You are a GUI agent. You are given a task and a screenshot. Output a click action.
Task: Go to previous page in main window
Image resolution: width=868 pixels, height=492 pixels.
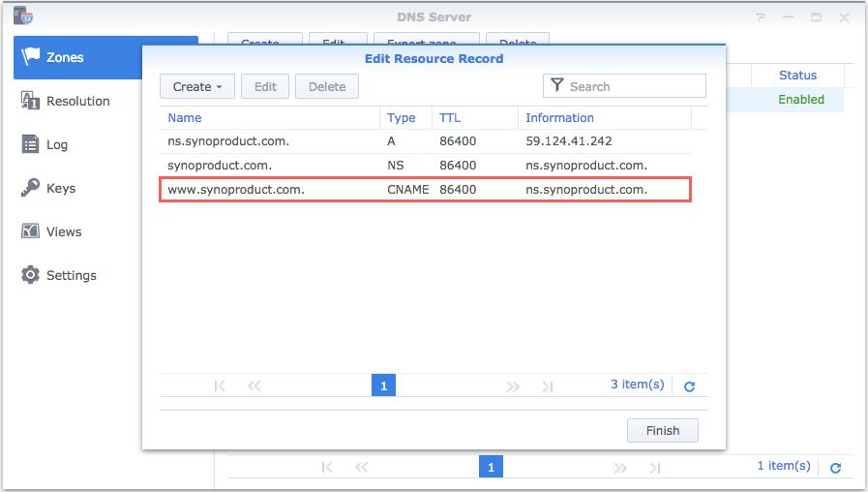click(x=362, y=468)
